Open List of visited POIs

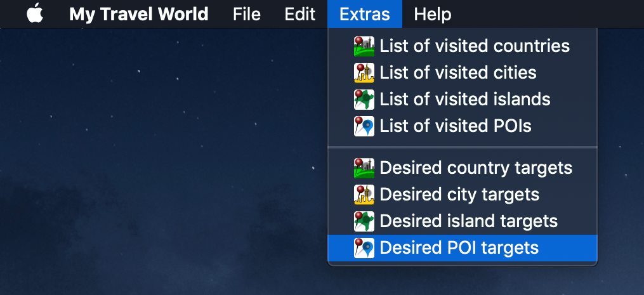(x=463, y=126)
